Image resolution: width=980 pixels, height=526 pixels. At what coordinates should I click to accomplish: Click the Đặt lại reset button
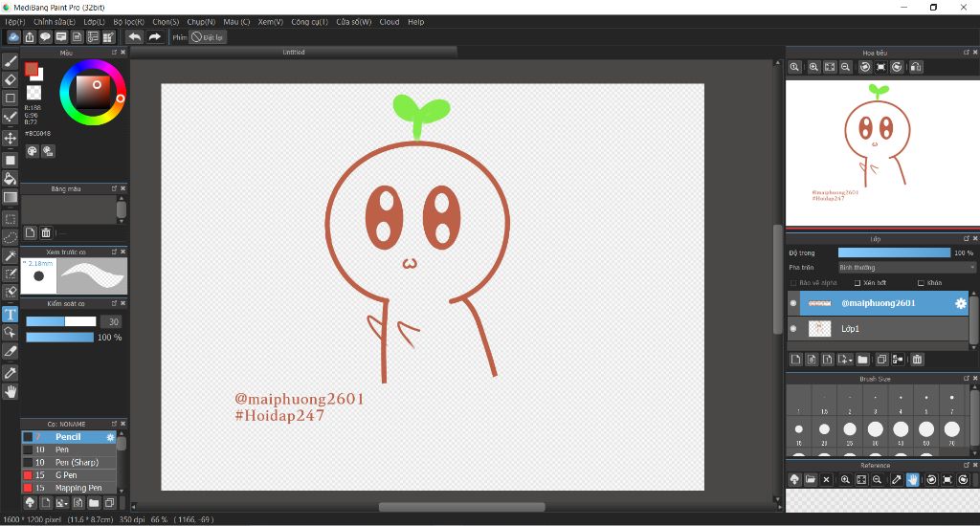pyautogui.click(x=208, y=37)
